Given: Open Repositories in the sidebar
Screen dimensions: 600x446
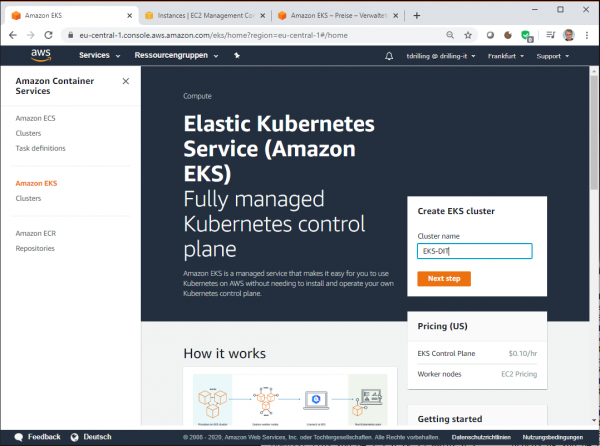Looking at the screenshot, I should (x=35, y=248).
